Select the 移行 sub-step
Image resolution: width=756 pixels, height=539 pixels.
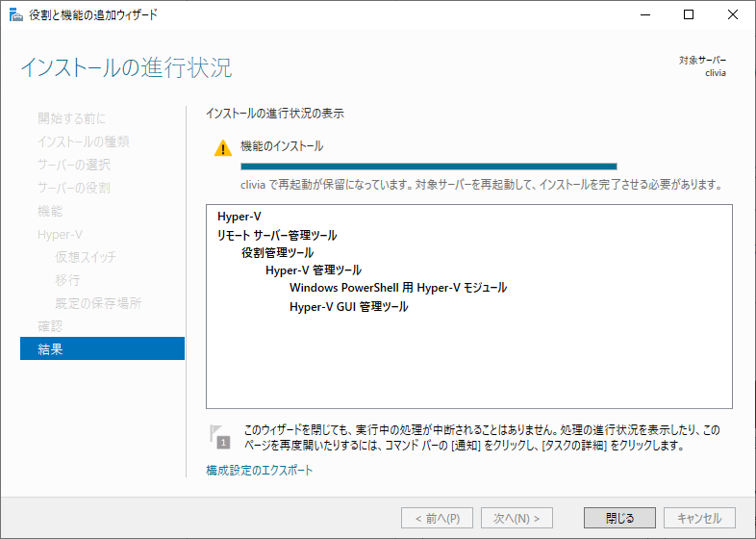coord(67,280)
